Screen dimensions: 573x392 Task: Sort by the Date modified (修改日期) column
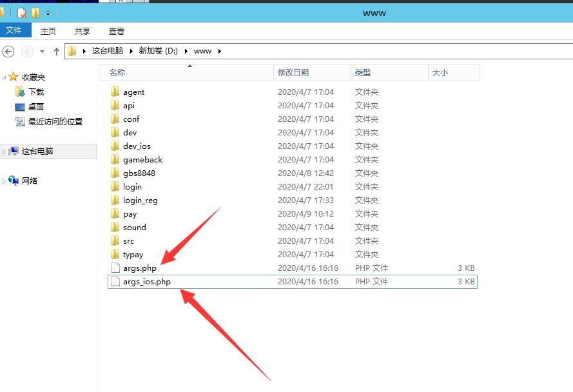tap(293, 73)
